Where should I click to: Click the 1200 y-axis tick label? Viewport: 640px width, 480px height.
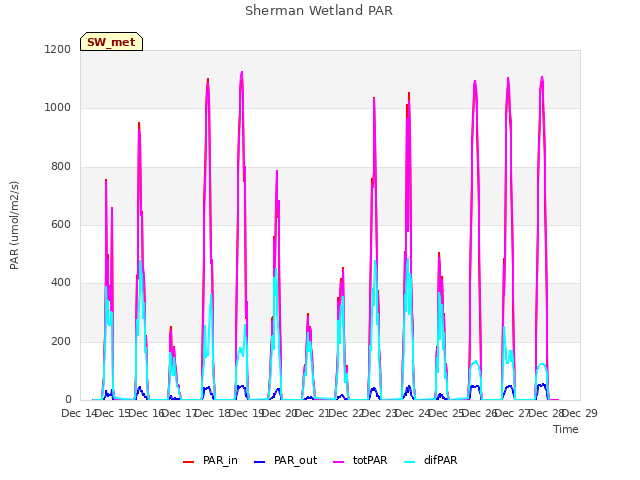58,49
